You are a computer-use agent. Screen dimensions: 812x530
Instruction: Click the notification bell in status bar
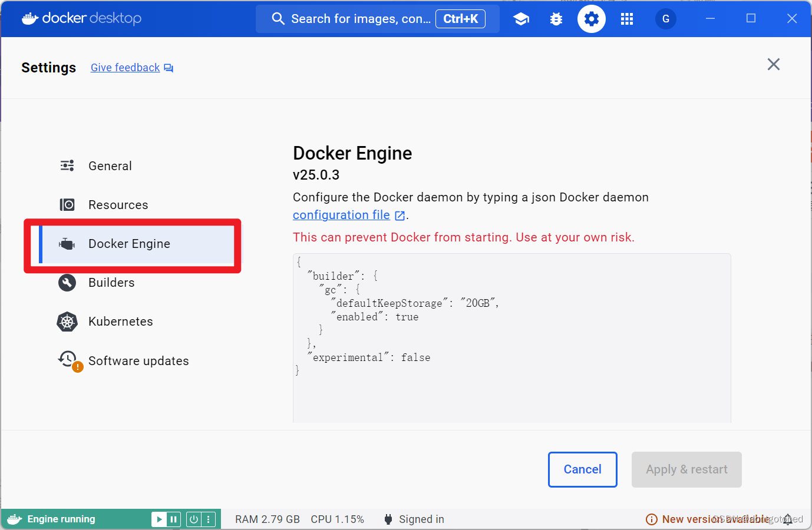pos(788,519)
